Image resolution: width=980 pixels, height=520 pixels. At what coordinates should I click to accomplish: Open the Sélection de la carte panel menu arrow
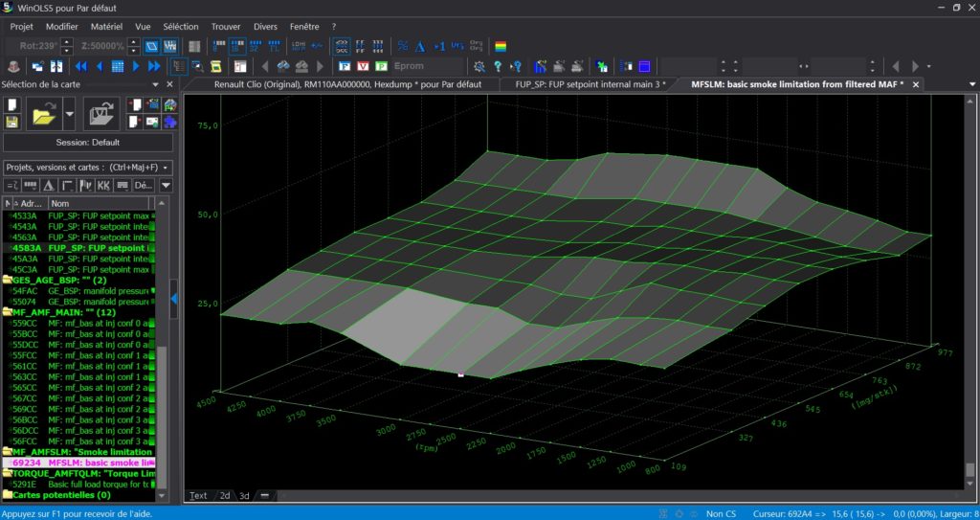point(156,84)
